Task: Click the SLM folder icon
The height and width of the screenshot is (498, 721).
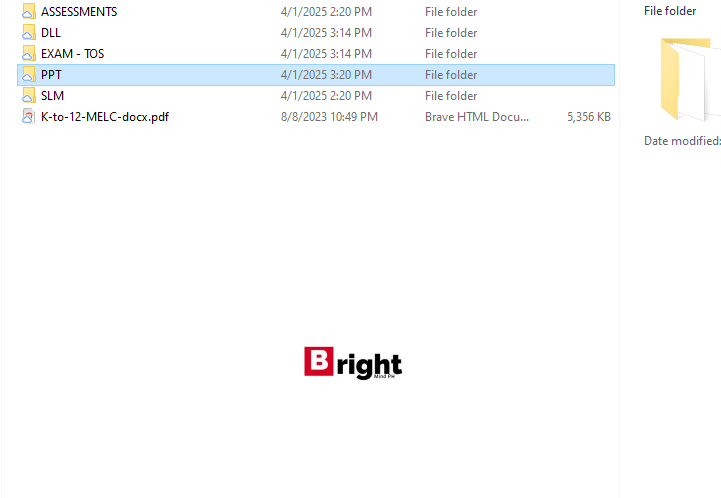Action: pyautogui.click(x=28, y=96)
